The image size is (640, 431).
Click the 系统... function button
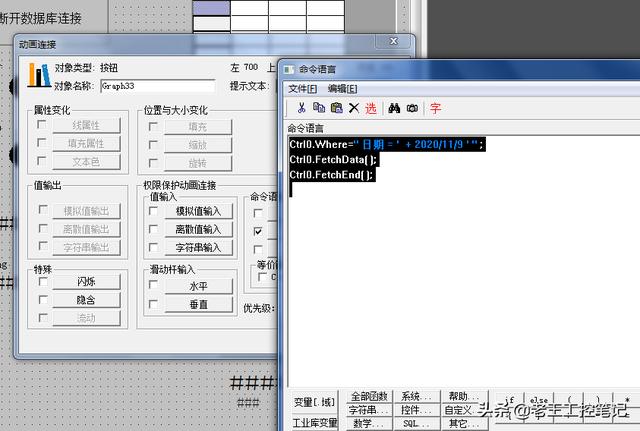(x=417, y=396)
